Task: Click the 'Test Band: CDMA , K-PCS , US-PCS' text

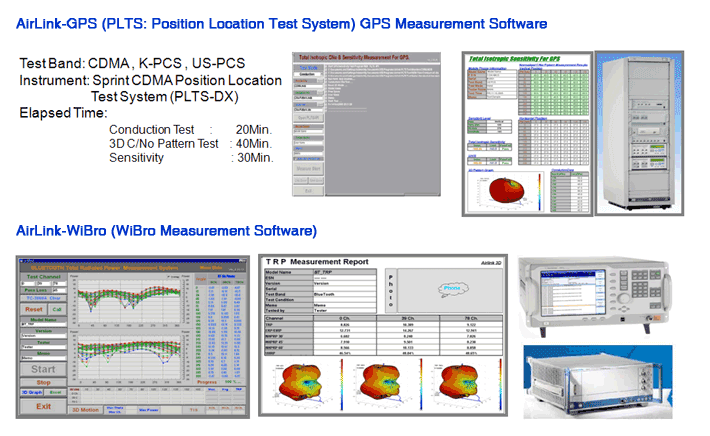Action: click(x=132, y=63)
